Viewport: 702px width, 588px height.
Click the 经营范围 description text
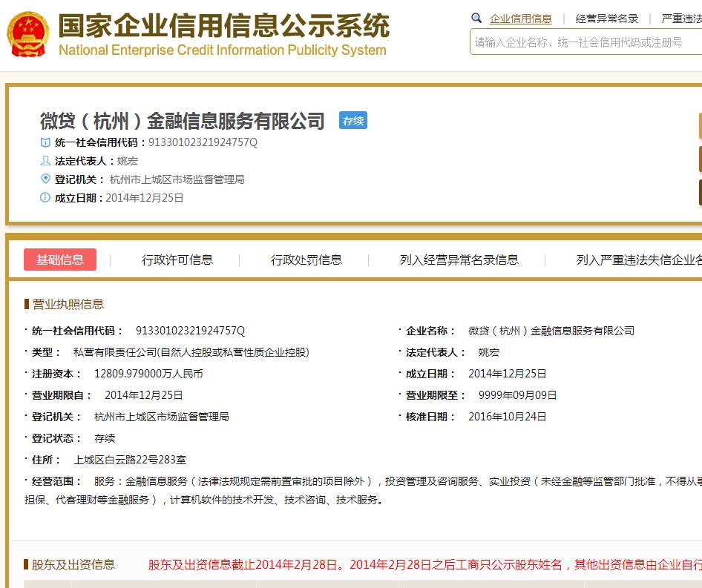pyautogui.click(x=363, y=490)
